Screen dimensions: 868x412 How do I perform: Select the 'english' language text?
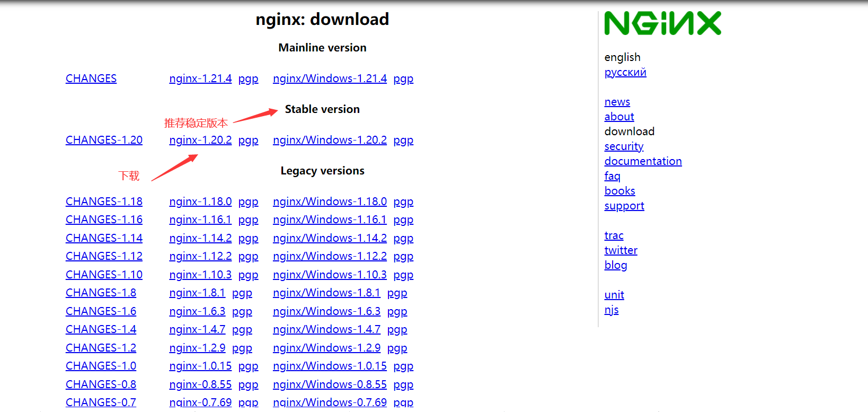click(622, 57)
